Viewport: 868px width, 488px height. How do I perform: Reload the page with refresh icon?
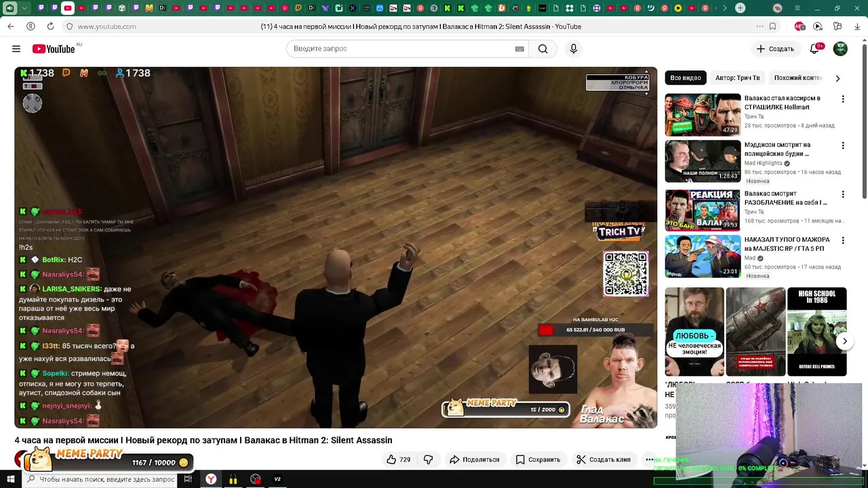tap(50, 26)
